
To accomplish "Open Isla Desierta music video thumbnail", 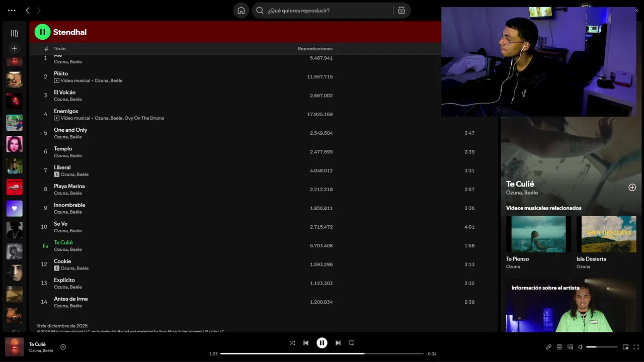I will 606,234.
